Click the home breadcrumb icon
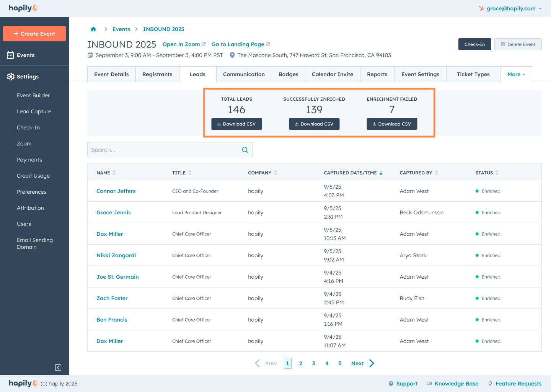551x392 pixels. [93, 29]
